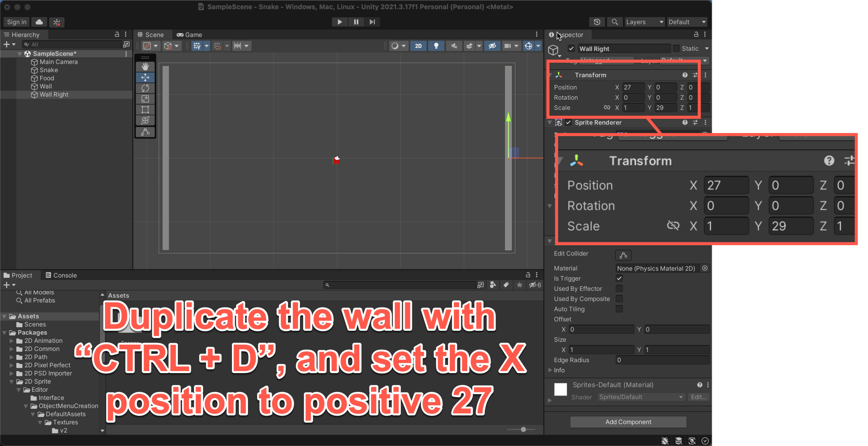Screen dimensions: 868x446
Task: Select the Rotate tool
Action: (x=145, y=88)
